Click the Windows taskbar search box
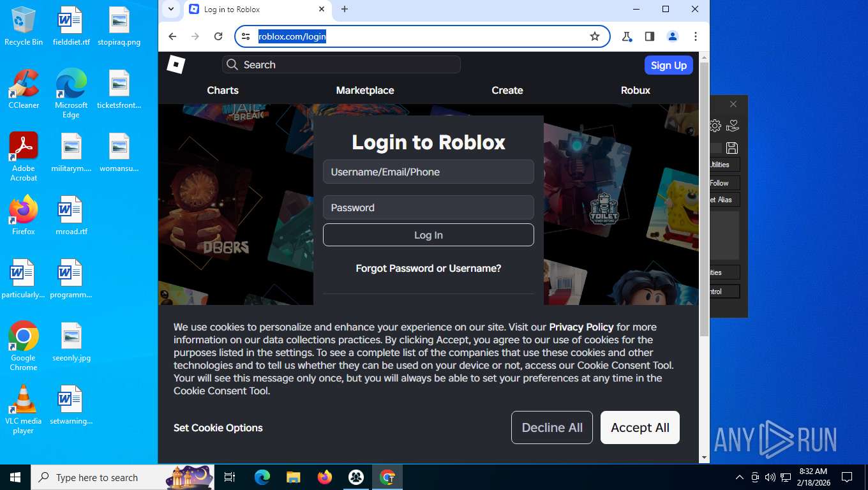The height and width of the screenshot is (490, 868). [121, 477]
